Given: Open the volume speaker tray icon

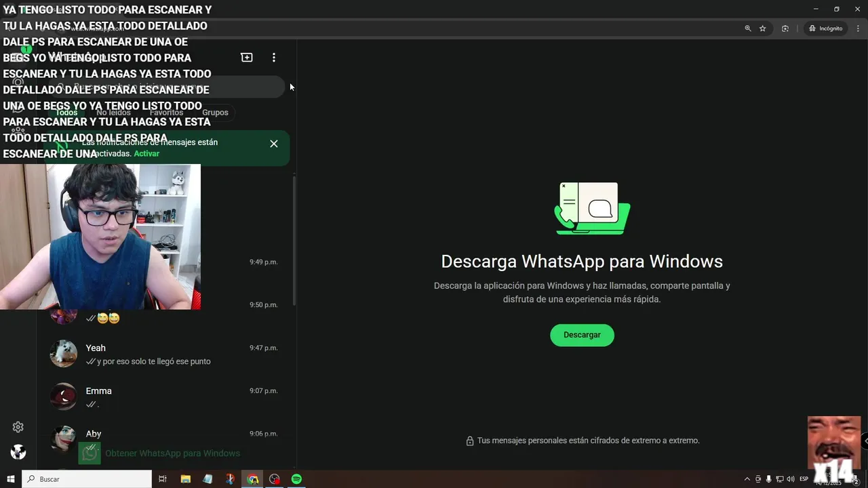Looking at the screenshot, I should [791, 479].
